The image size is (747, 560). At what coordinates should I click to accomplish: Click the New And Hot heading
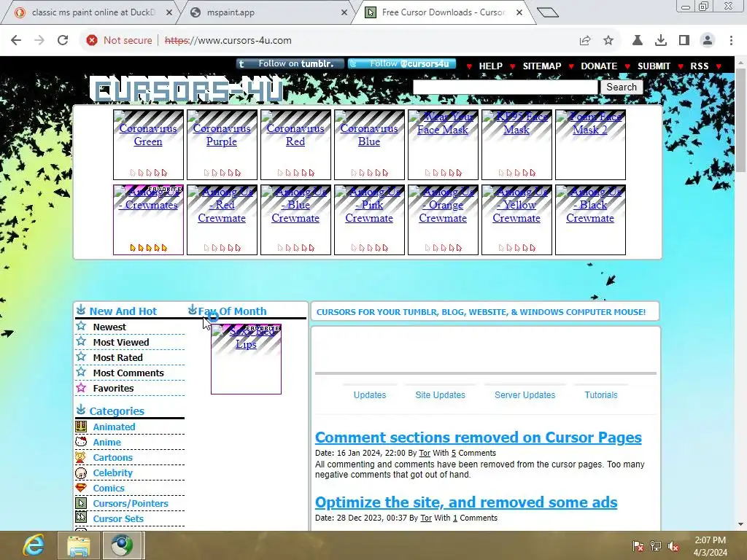tap(123, 311)
